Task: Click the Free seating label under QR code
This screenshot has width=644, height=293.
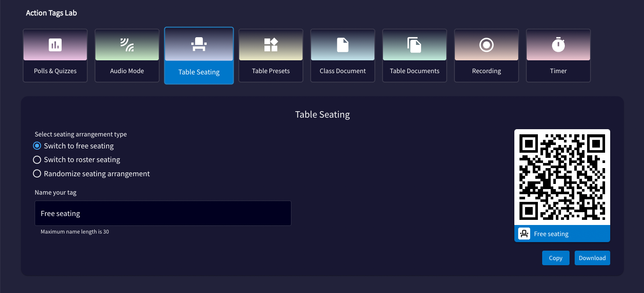Action: point(551,234)
